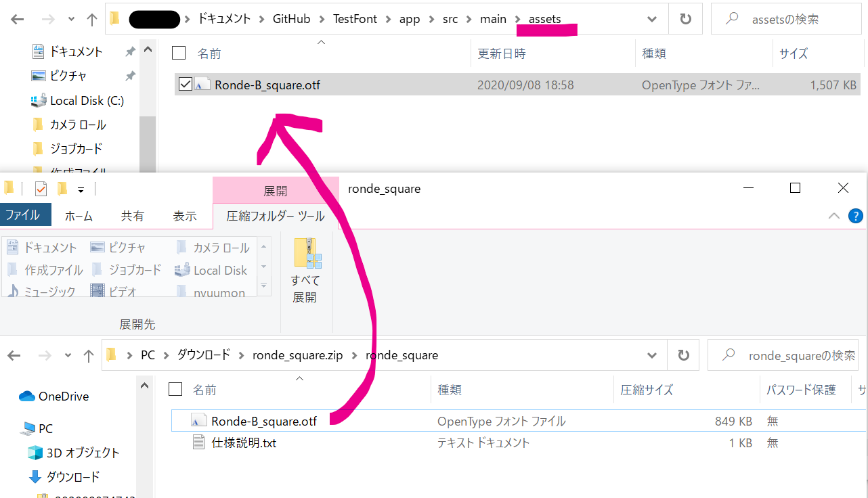868x498 pixels.
Task: Click new folder icon in quick access toolbar
Action: [x=62, y=189]
